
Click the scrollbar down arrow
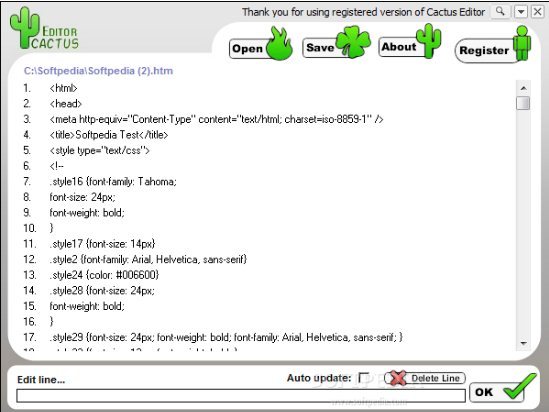[523, 343]
